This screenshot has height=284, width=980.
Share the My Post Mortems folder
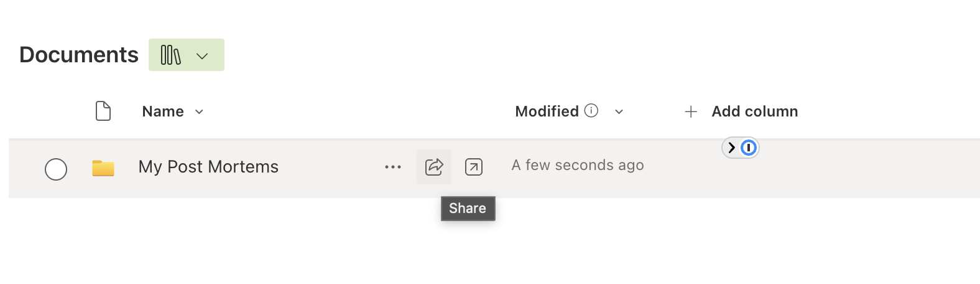(x=434, y=167)
